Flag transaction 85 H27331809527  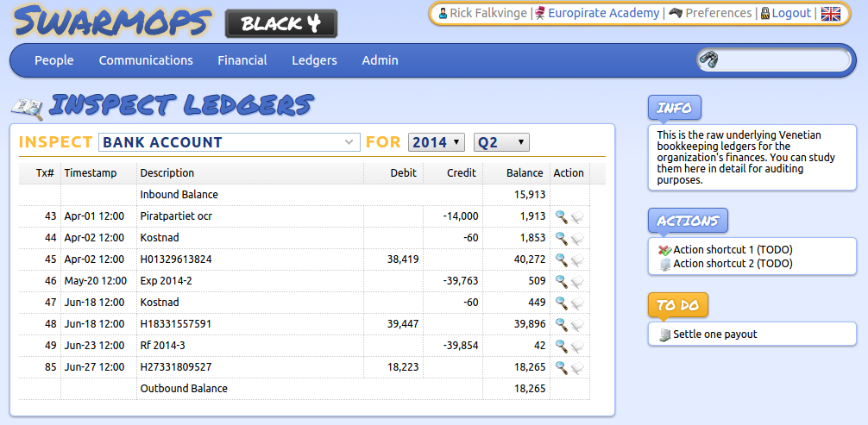click(577, 369)
